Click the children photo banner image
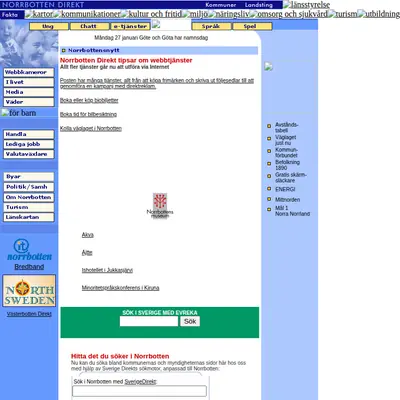This screenshot has width=400, height=400. coord(29,43)
